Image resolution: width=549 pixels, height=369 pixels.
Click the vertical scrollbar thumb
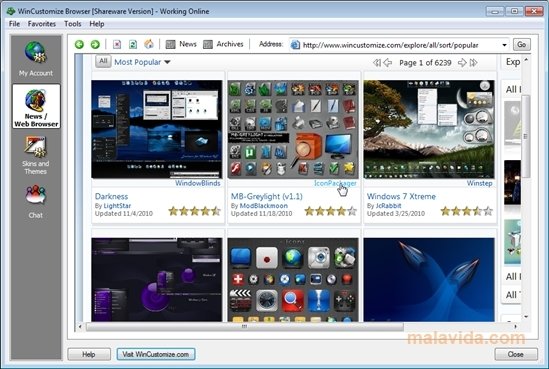pos(525,137)
